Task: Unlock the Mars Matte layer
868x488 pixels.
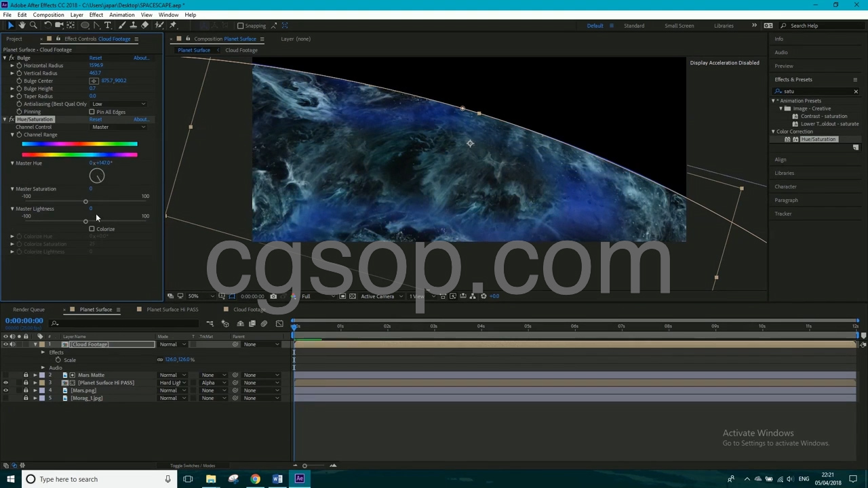Action: click(26, 375)
